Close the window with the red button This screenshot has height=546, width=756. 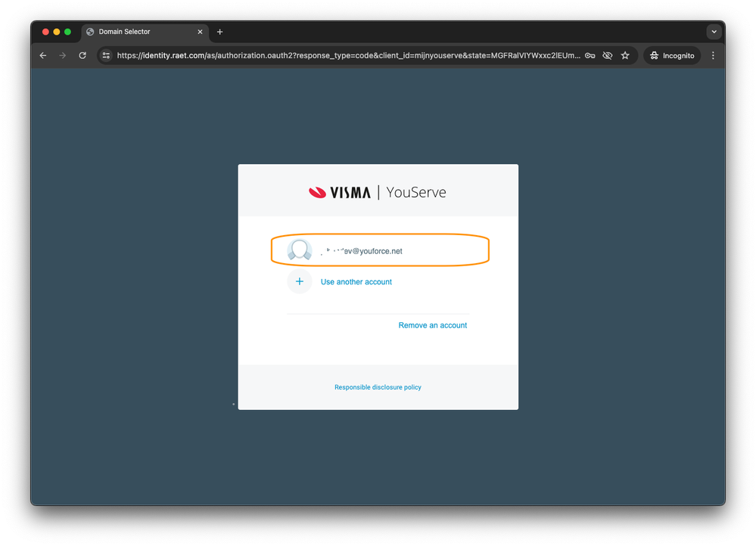46,32
